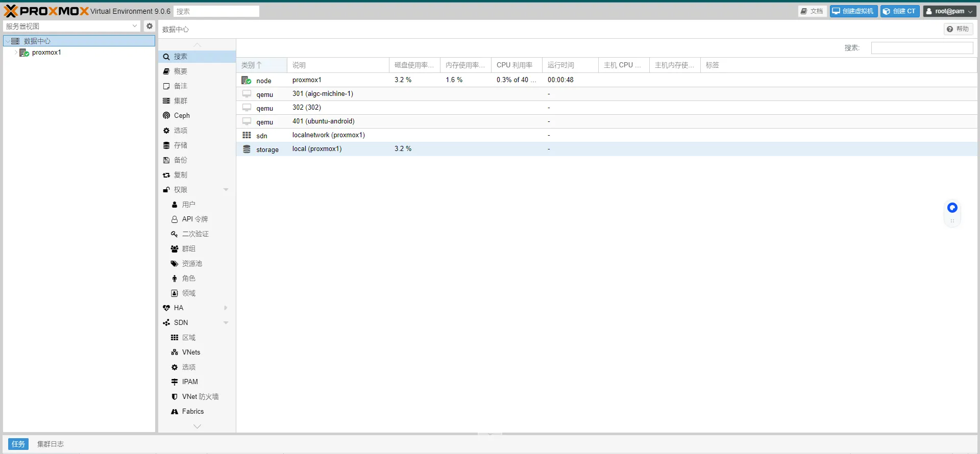Sort by CPU 利用率 column header
980x454 pixels.
[x=517, y=65]
